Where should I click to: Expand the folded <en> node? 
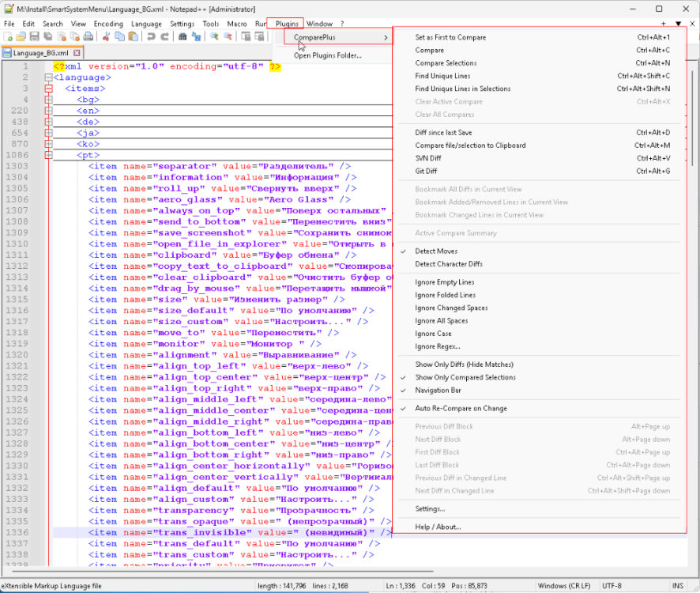tap(49, 111)
